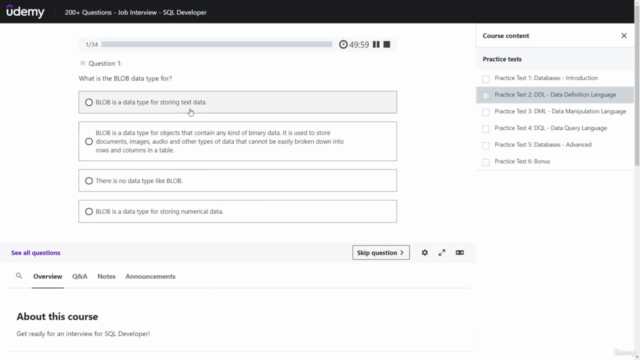The image size is (640, 360).
Task: Pause the practice test timer
Action: pos(376,44)
